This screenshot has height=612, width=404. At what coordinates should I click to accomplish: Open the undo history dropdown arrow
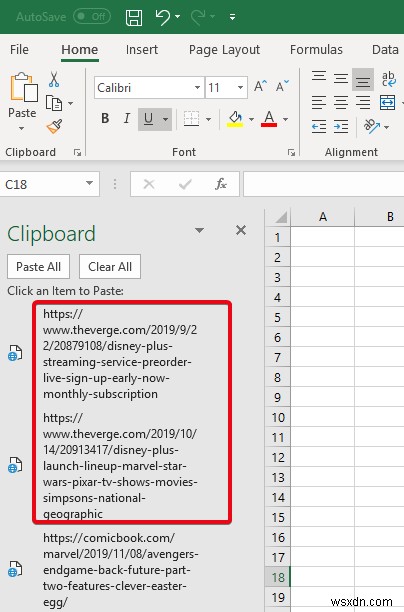[x=178, y=17]
